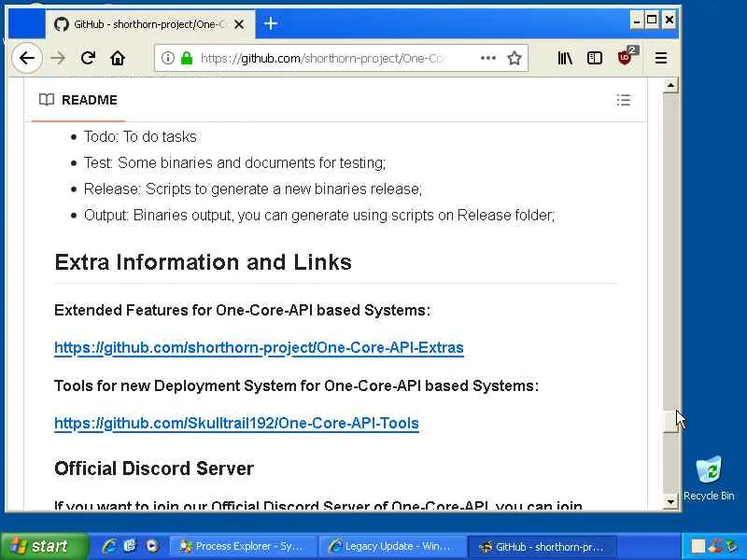This screenshot has width=747, height=560.
Task: Click the README book icon
Action: [x=46, y=100]
